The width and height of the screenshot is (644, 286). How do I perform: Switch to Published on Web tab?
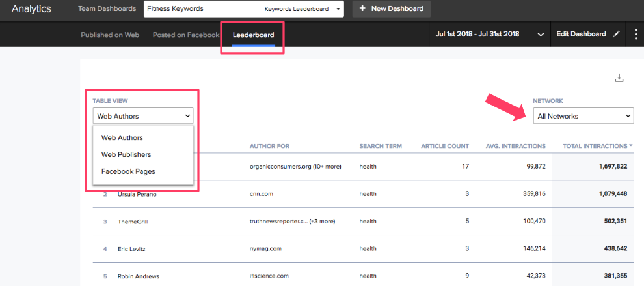(x=110, y=35)
